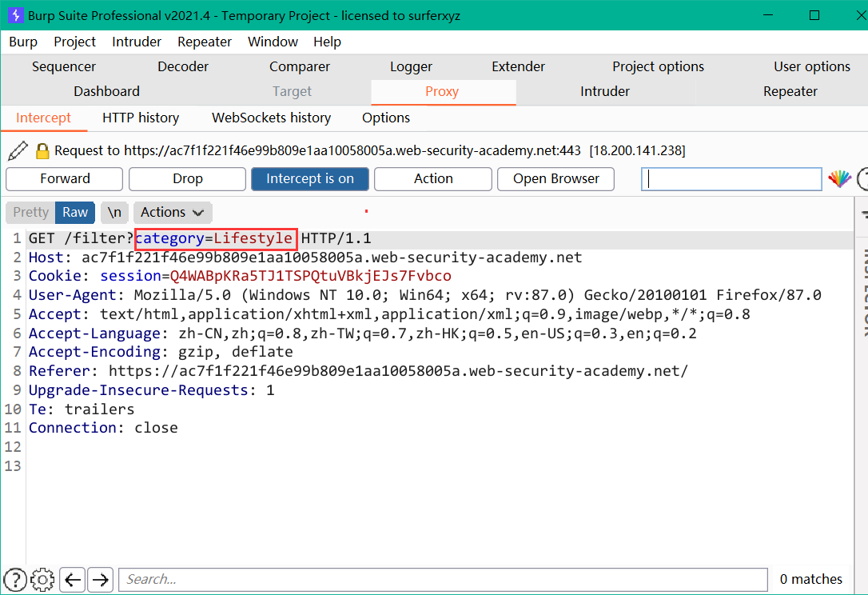Open the Project menu
This screenshot has width=868, height=595.
click(x=75, y=42)
